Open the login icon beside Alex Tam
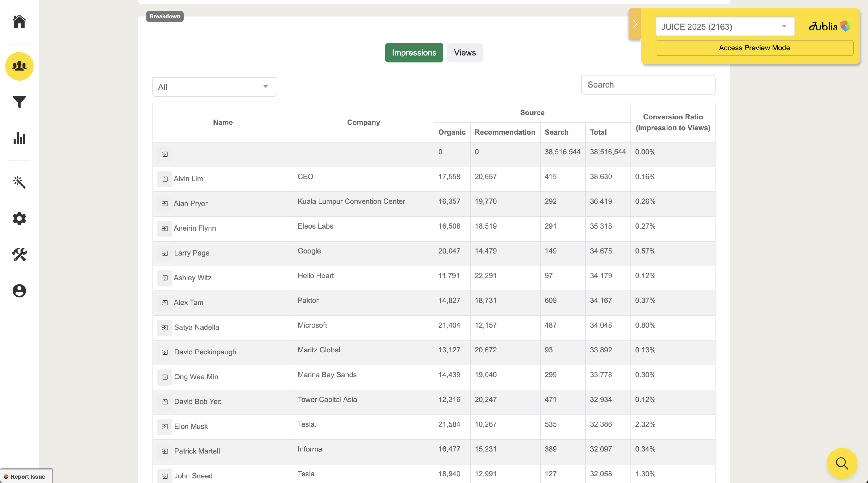The width and height of the screenshot is (868, 483). point(165,303)
